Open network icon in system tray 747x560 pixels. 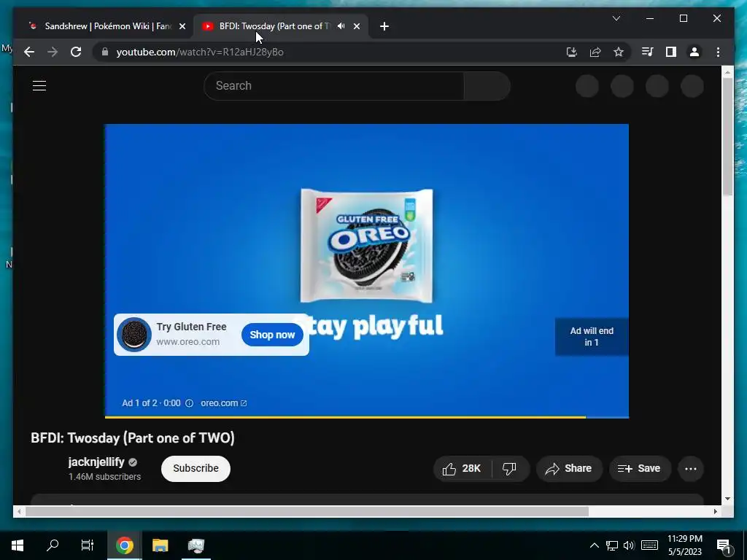[x=612, y=545]
